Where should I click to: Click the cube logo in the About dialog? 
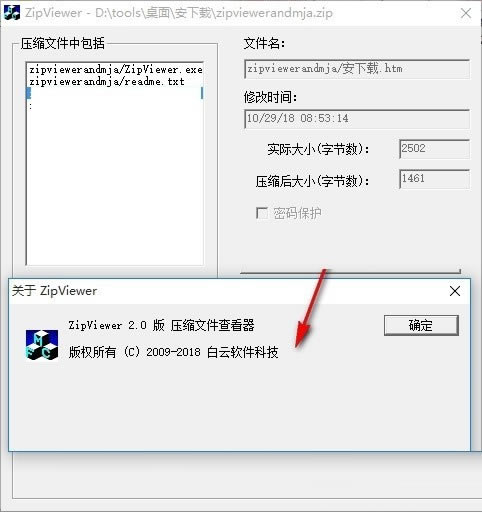[x=42, y=345]
